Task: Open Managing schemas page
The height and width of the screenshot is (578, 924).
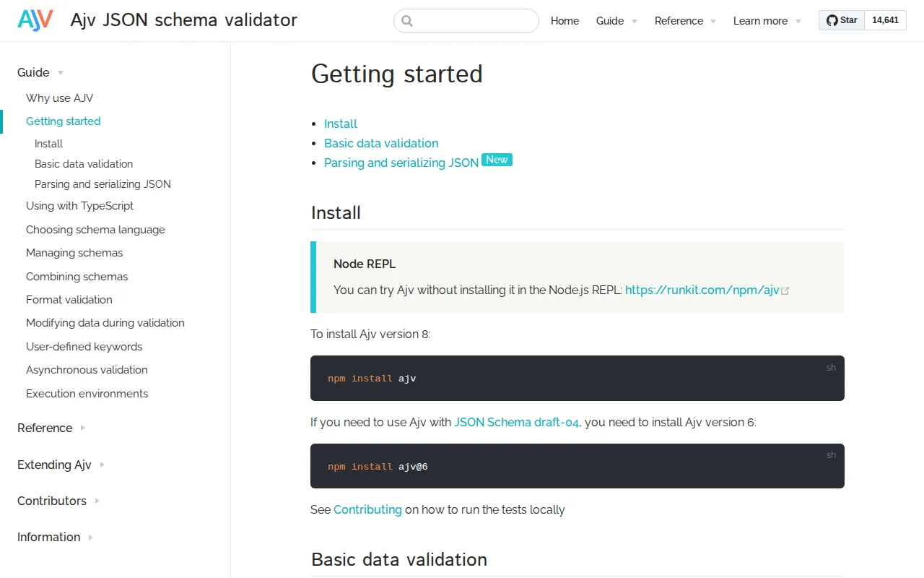Action: pos(74,253)
